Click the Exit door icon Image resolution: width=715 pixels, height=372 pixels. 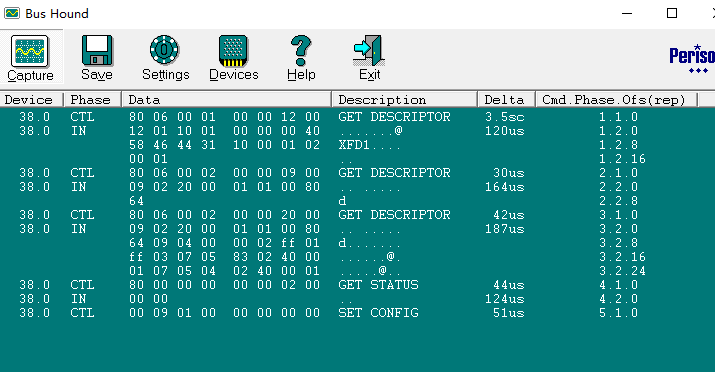369,51
